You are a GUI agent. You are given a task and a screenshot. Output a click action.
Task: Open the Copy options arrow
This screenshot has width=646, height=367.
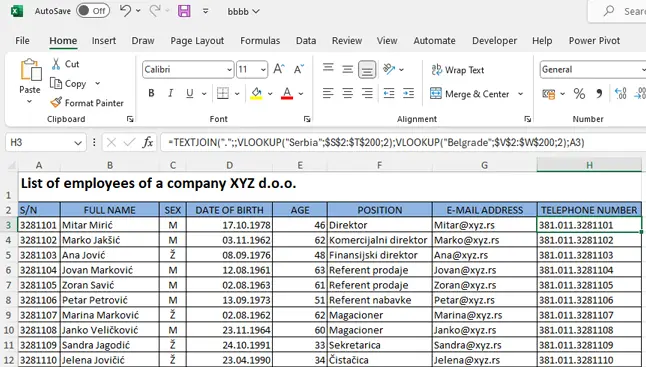pyautogui.click(x=98, y=84)
